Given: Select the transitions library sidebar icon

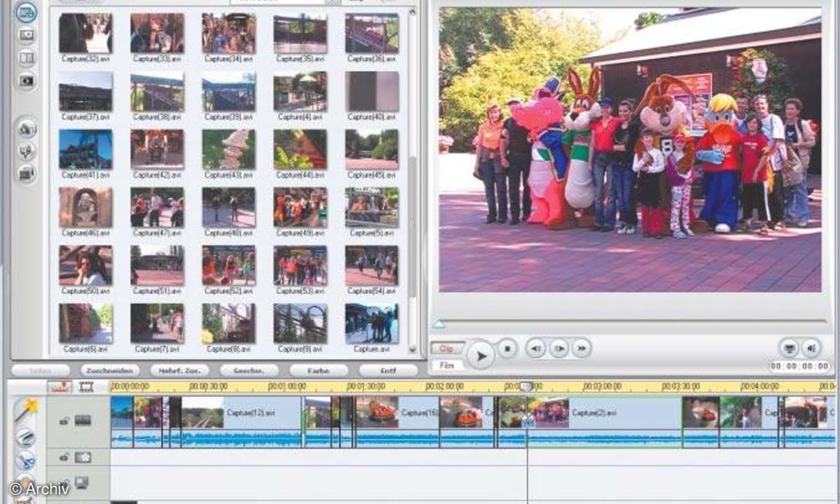Looking at the screenshot, I should coord(26,58).
